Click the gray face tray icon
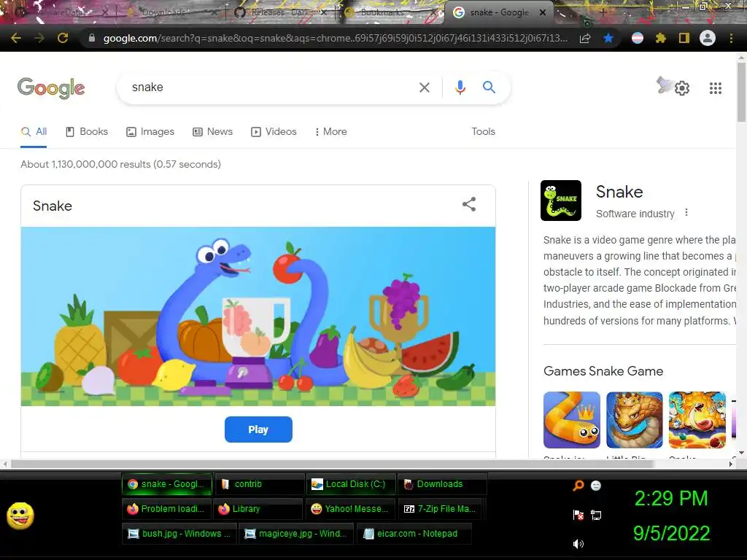The image size is (747, 560). pos(596,485)
